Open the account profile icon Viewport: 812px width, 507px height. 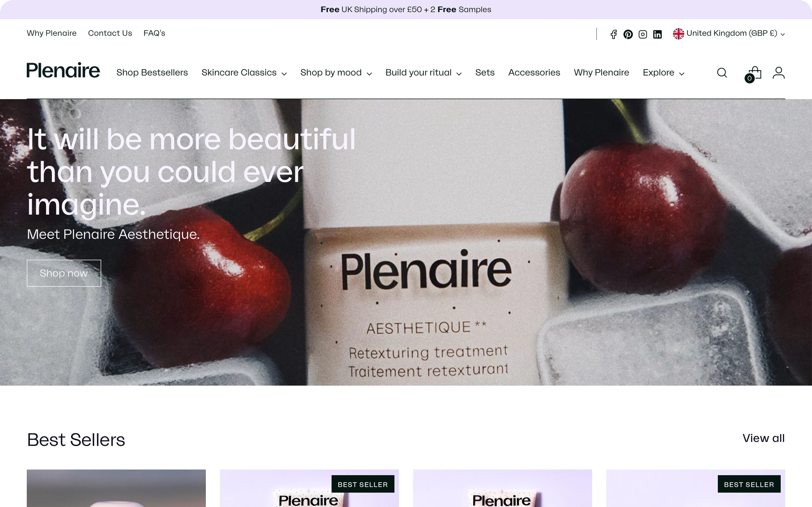tap(778, 72)
